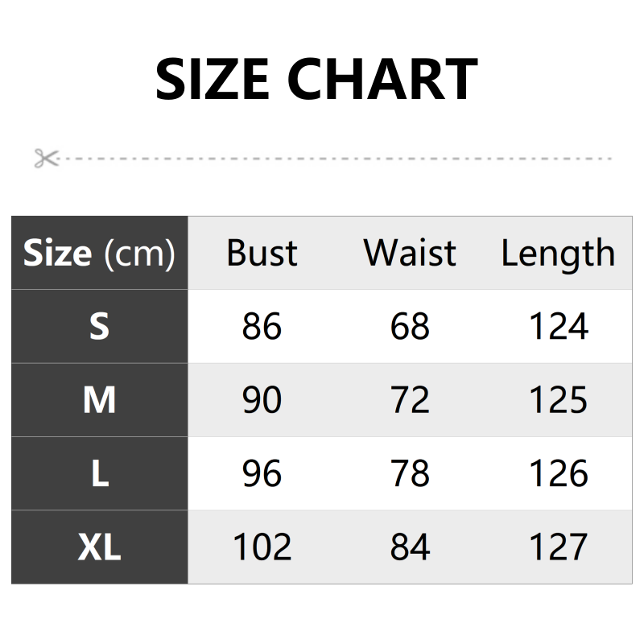This screenshot has height=644, width=644.
Task: Click the XL size row label
Action: tap(99, 547)
